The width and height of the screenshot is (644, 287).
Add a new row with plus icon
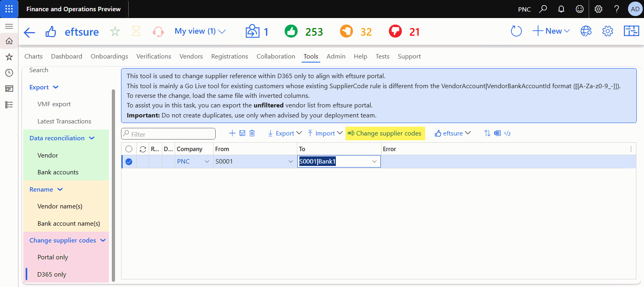[x=232, y=133]
